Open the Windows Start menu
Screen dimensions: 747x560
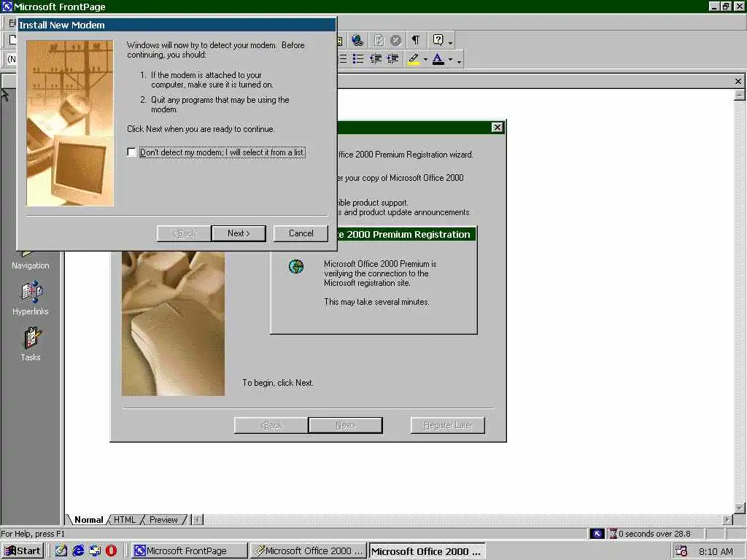coord(23,551)
